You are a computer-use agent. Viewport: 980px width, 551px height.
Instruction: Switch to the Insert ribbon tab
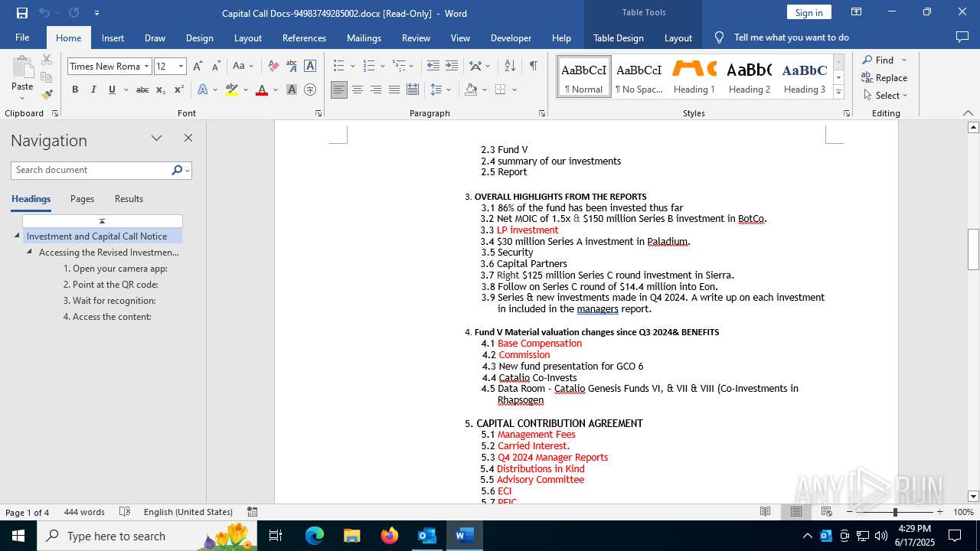click(x=113, y=37)
